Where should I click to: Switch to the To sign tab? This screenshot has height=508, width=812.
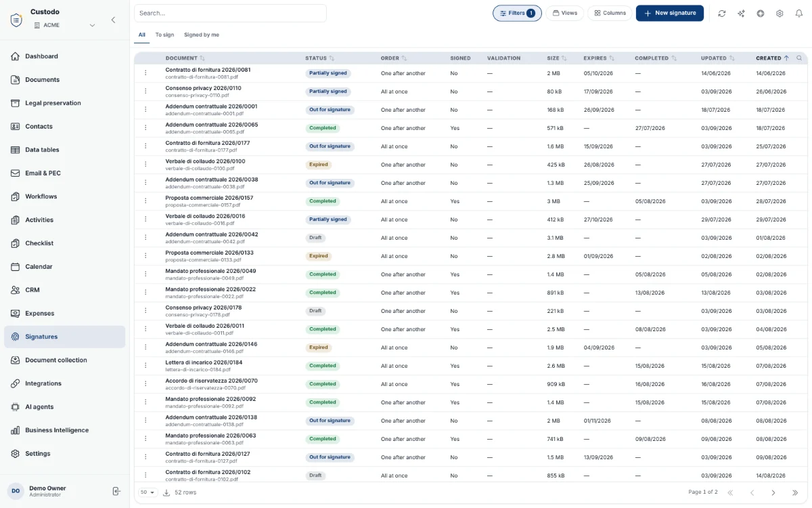coord(164,35)
